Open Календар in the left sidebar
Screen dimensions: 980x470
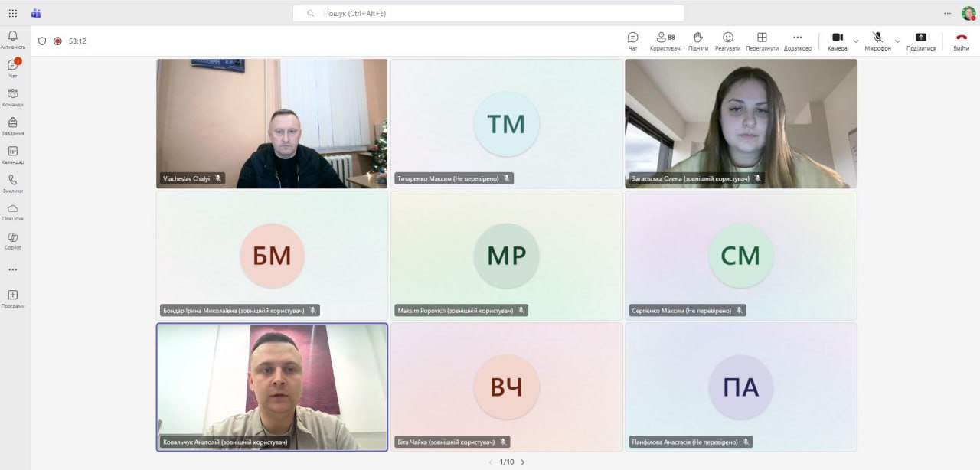[12, 155]
